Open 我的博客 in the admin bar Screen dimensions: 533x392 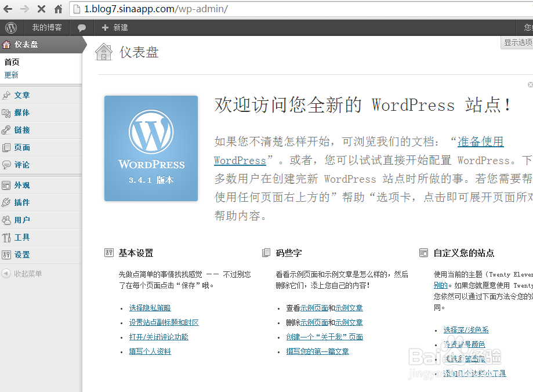pyautogui.click(x=47, y=27)
